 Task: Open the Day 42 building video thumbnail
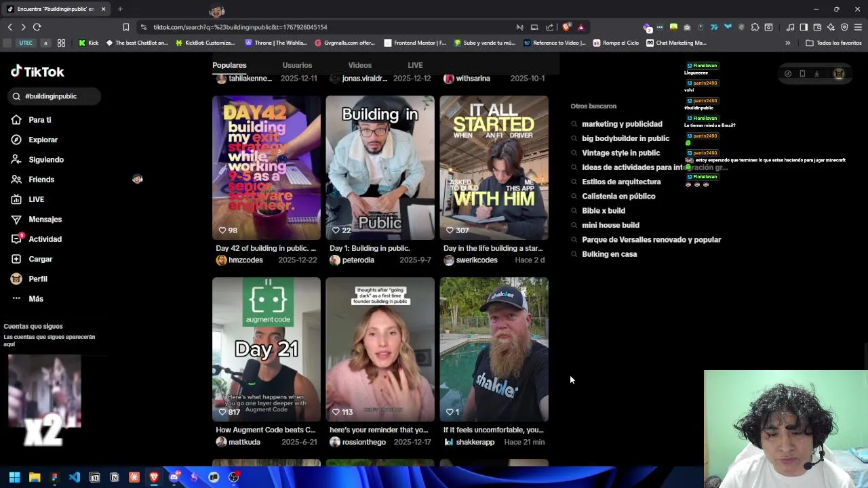pos(267,167)
